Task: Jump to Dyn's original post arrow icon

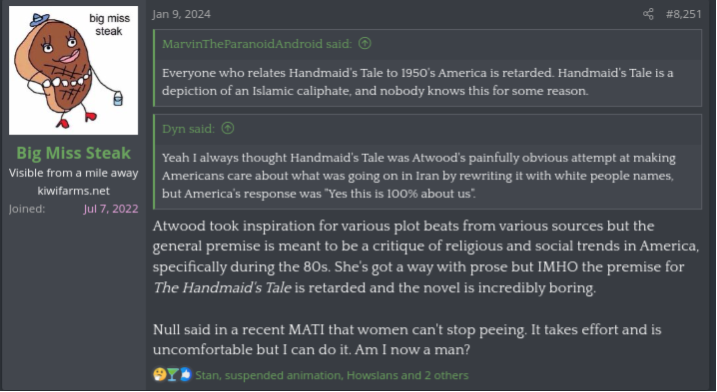Action: click(x=227, y=129)
